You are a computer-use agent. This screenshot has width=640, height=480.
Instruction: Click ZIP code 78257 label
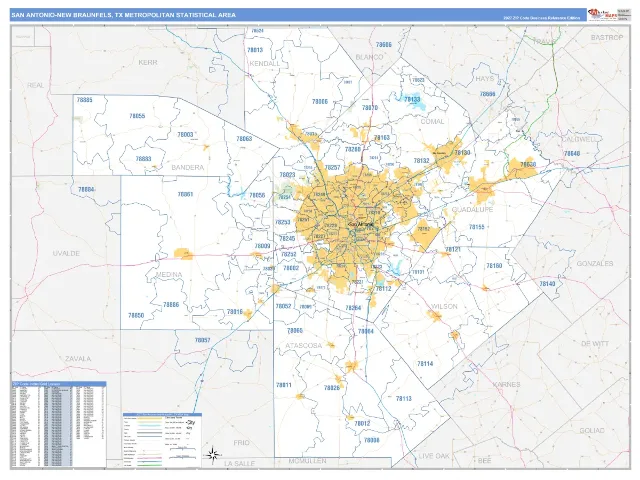click(332, 167)
